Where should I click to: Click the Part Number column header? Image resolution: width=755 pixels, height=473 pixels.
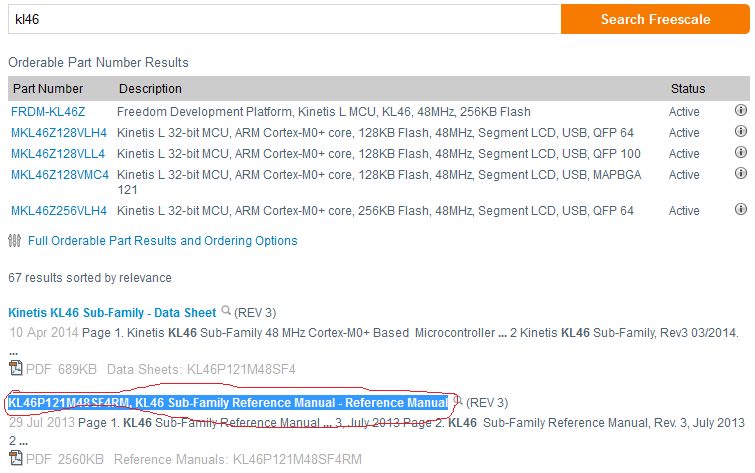tap(48, 89)
